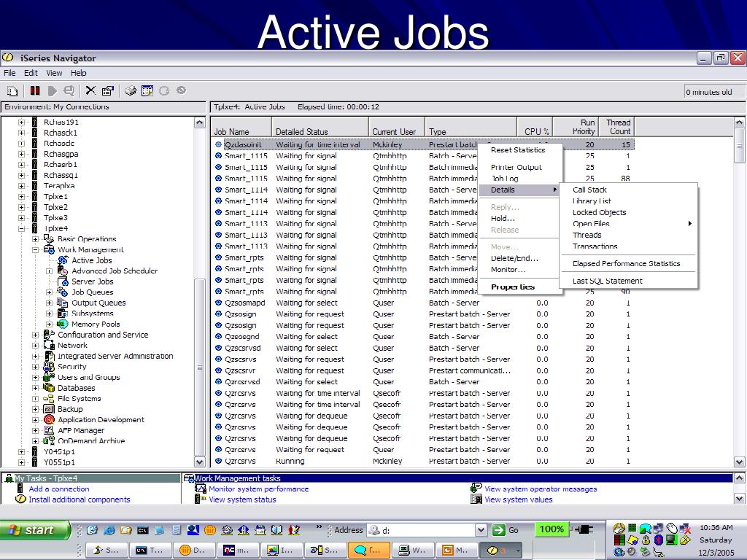The width and height of the screenshot is (747, 560).
Task: Click the red Hold job toolbar icon
Action: click(35, 90)
